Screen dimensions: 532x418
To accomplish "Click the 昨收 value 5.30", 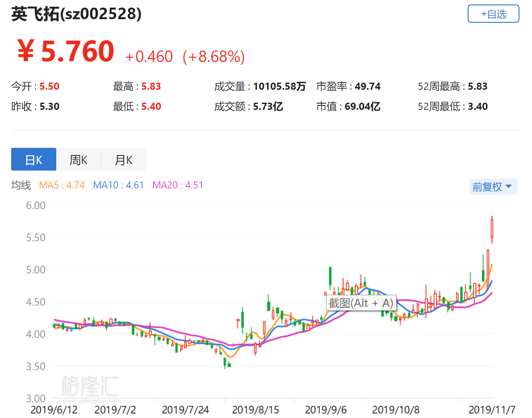I will point(50,107).
